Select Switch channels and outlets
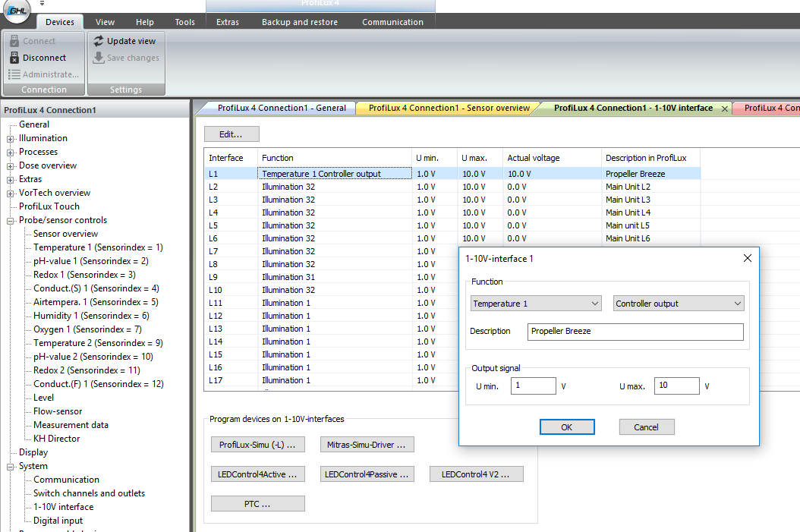 [x=90, y=493]
